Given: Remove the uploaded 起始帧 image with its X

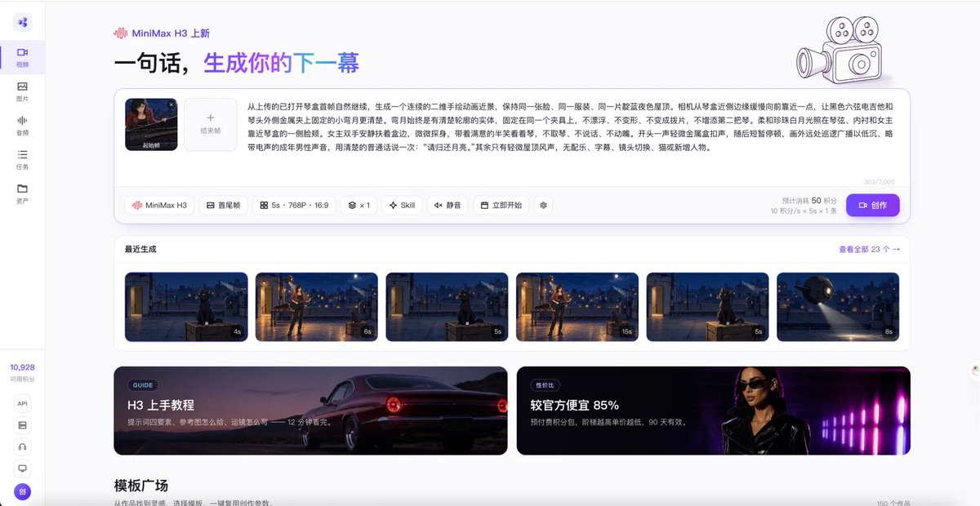Looking at the screenshot, I should click(171, 104).
